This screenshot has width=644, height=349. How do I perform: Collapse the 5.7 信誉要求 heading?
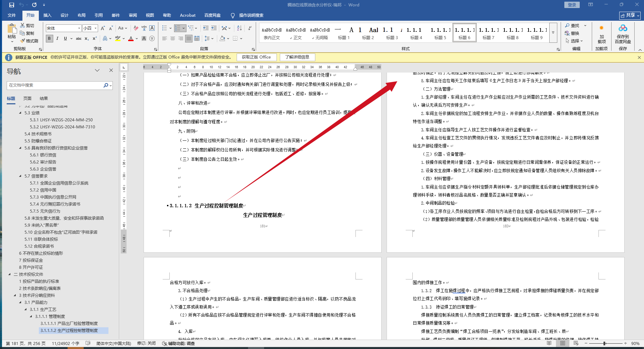coord(20,176)
